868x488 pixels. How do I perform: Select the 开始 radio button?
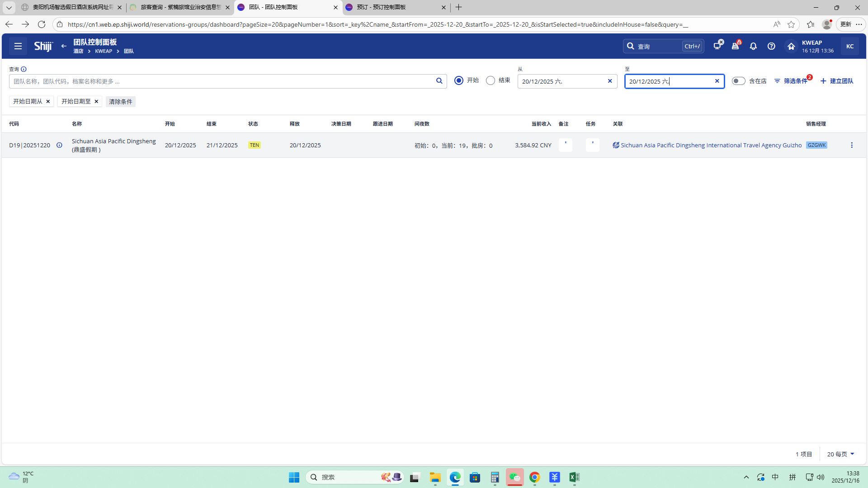coord(459,80)
